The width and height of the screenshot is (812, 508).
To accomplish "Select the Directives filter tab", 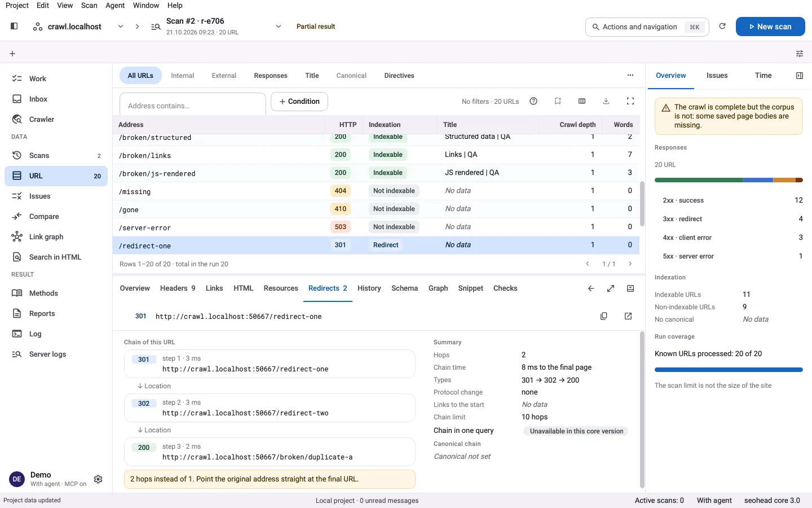I will point(399,76).
